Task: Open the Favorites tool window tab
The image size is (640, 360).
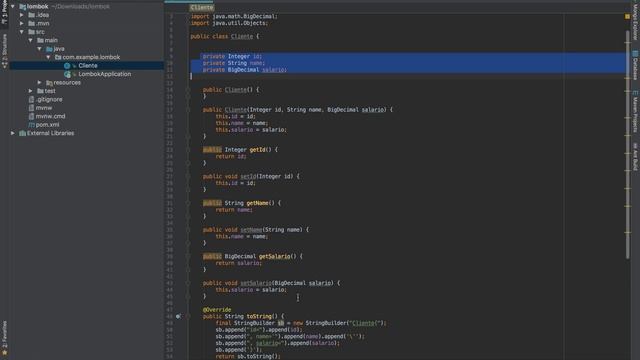Action: [x=4, y=338]
